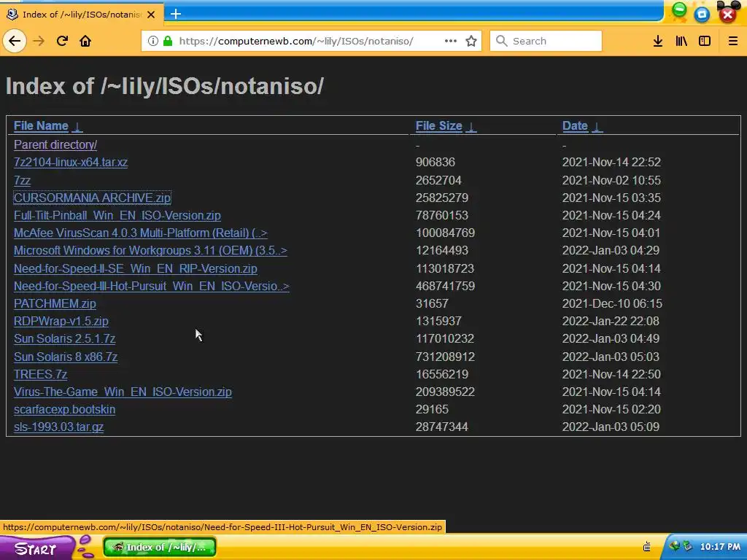Click the forward navigation arrow
Screen dimensions: 747x560
coord(39,41)
